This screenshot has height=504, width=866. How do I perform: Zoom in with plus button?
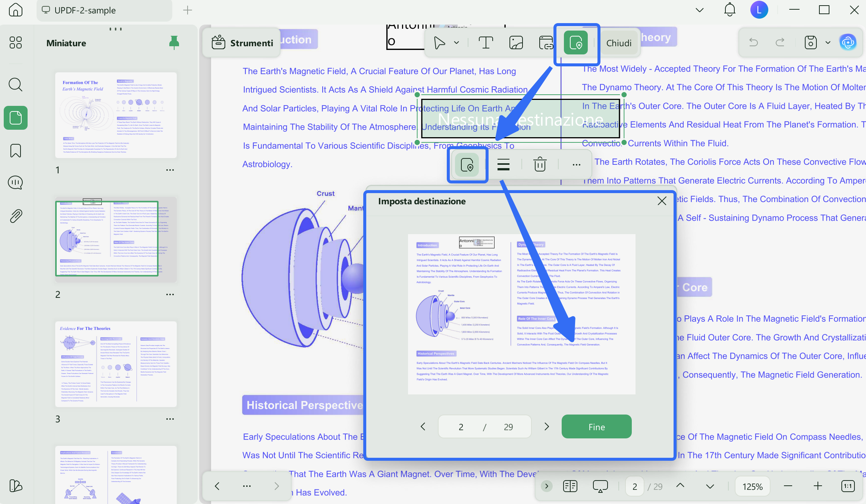(818, 486)
